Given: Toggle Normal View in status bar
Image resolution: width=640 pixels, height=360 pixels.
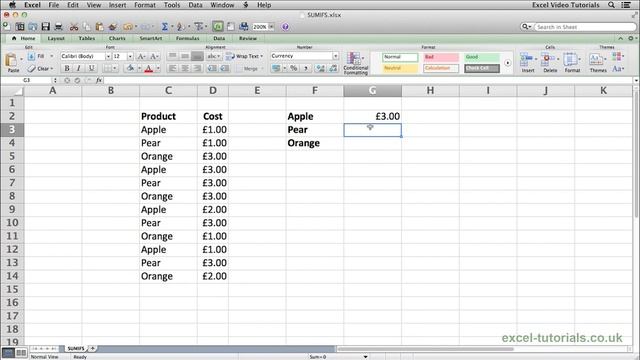Looking at the screenshot, I should pos(8,352).
